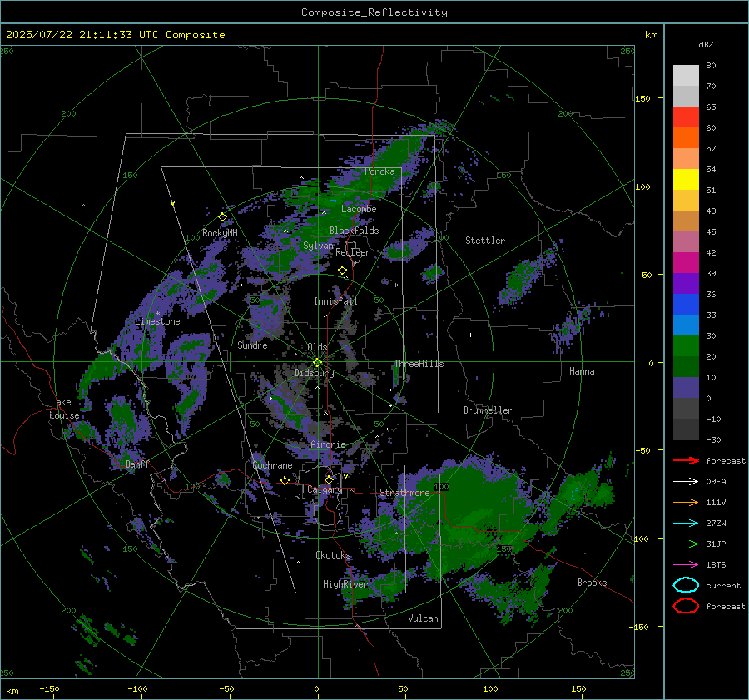The width and height of the screenshot is (749, 700).
Task: Click the -150 tick on bottom axis
Action: [x=49, y=689]
